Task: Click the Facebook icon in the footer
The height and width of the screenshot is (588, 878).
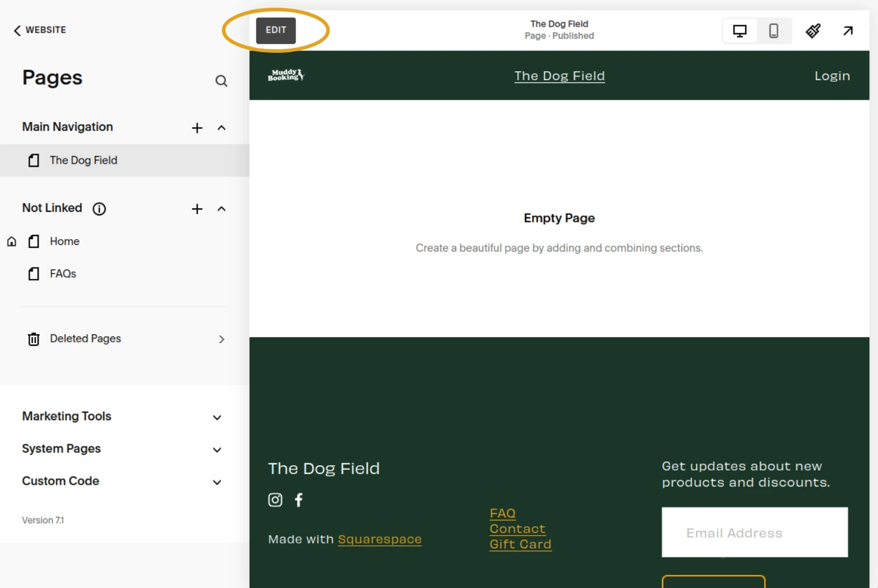Action: click(298, 500)
